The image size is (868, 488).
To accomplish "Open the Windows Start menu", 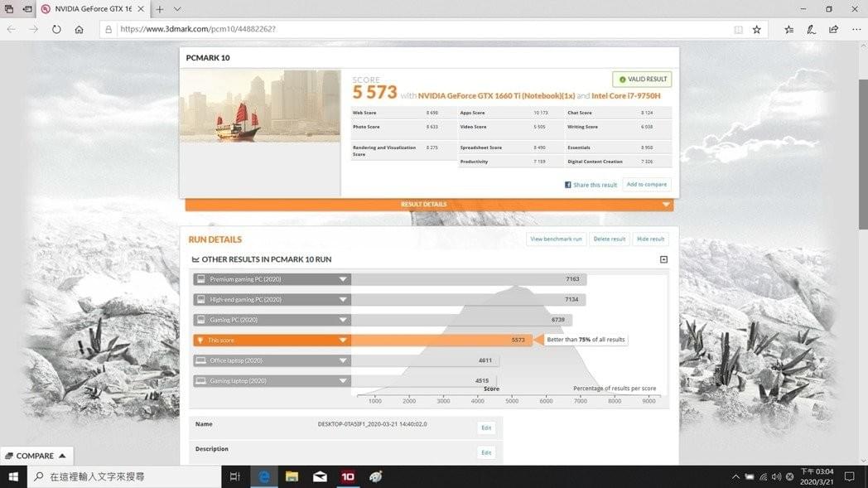I will coord(13,476).
